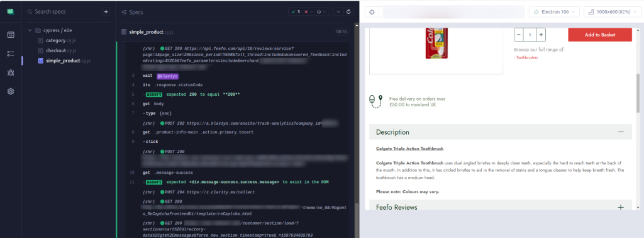Open the Specs page sidebar icon
This screenshot has width=644, height=238.
[11, 35]
